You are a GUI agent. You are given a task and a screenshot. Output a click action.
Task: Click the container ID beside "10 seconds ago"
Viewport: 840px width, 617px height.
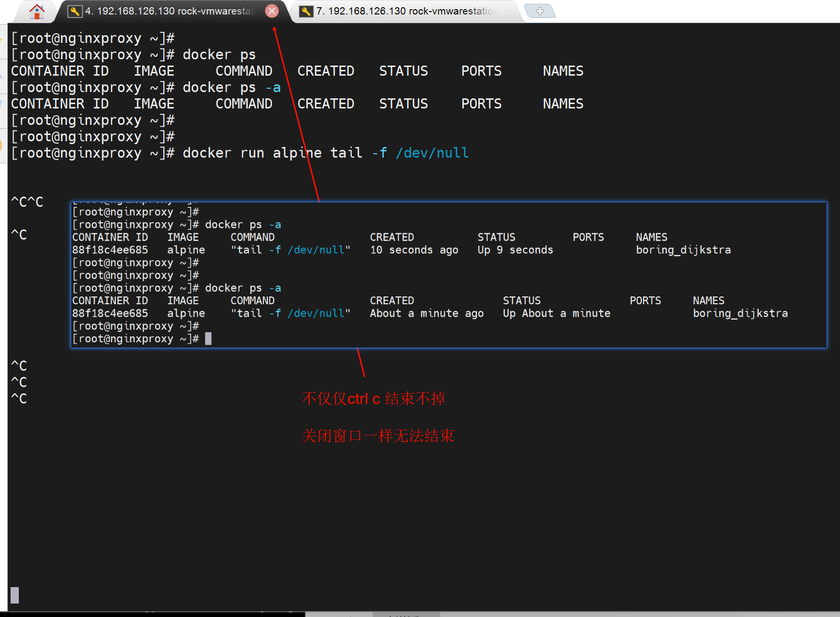(x=110, y=250)
